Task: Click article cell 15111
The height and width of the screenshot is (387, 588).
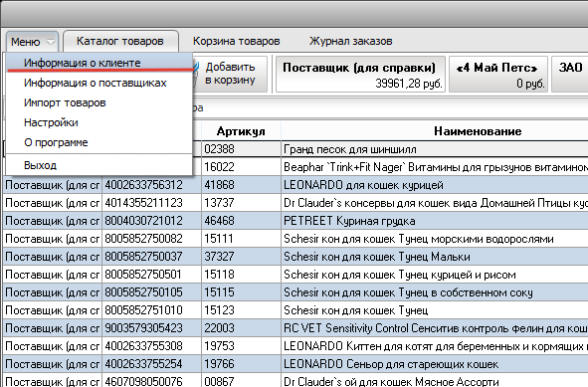Action: [241, 239]
